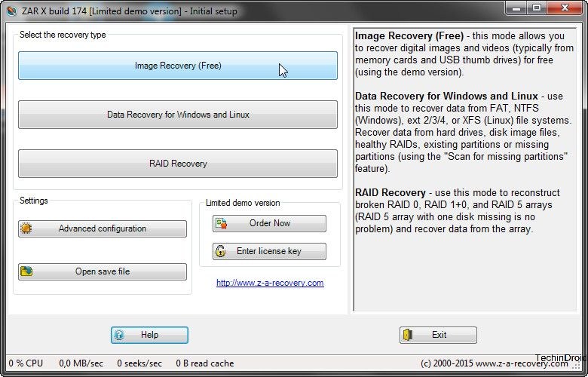
Task: Click the '0 % CPU' status entry
Action: 26,363
